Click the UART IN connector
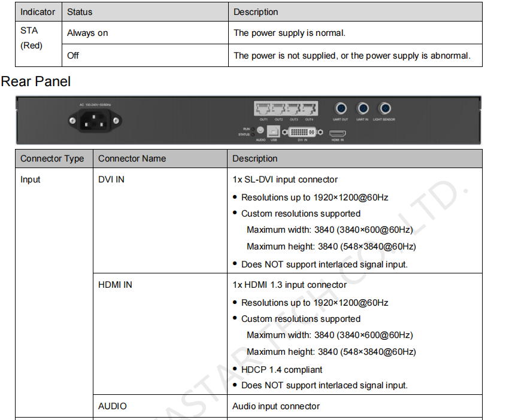This screenshot has height=420, width=518. [362, 109]
